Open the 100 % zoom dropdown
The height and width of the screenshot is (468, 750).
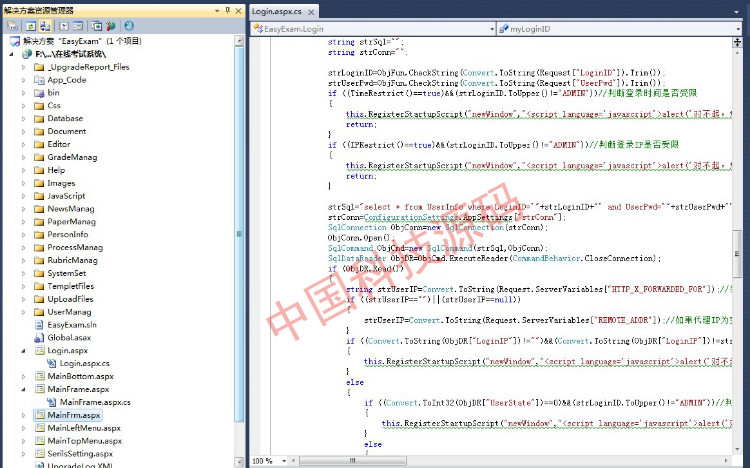click(284, 461)
